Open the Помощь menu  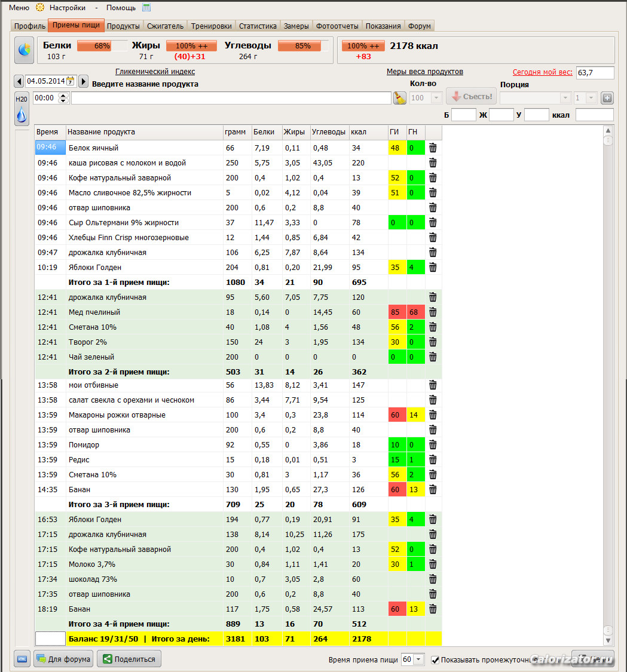tap(121, 7)
